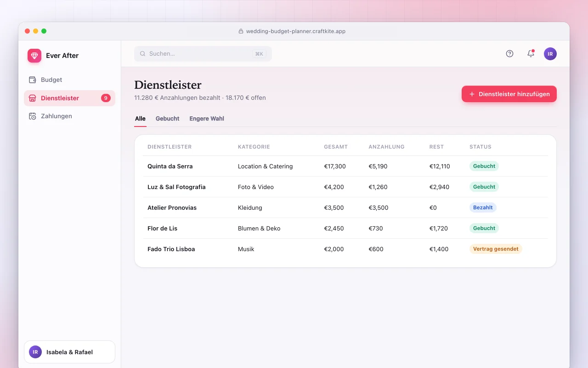Screen dimensions: 588x368
Task: Switch to the Alle tab
Action: [140, 119]
